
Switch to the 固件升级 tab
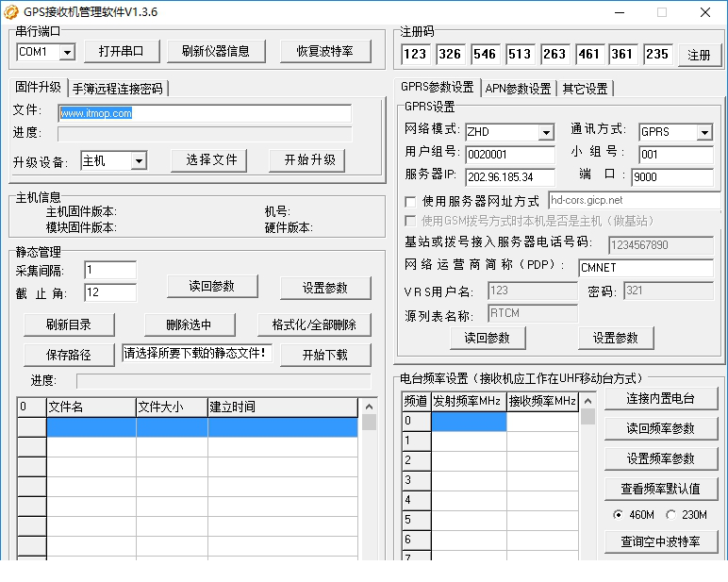(38, 87)
